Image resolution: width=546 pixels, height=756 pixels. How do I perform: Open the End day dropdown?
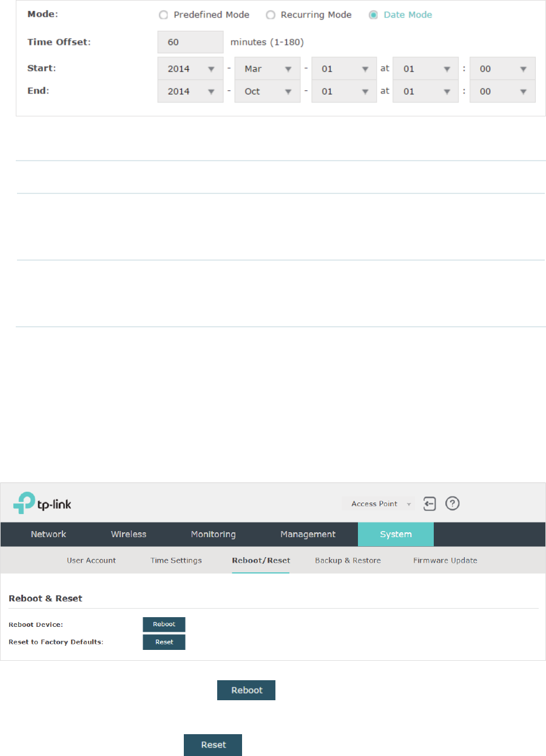[x=345, y=91]
